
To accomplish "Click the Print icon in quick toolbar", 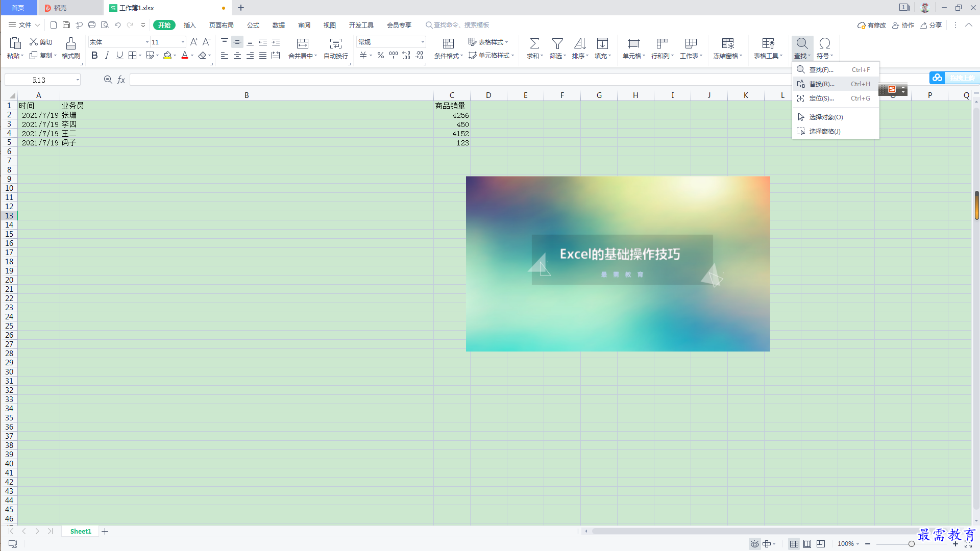I will click(92, 25).
